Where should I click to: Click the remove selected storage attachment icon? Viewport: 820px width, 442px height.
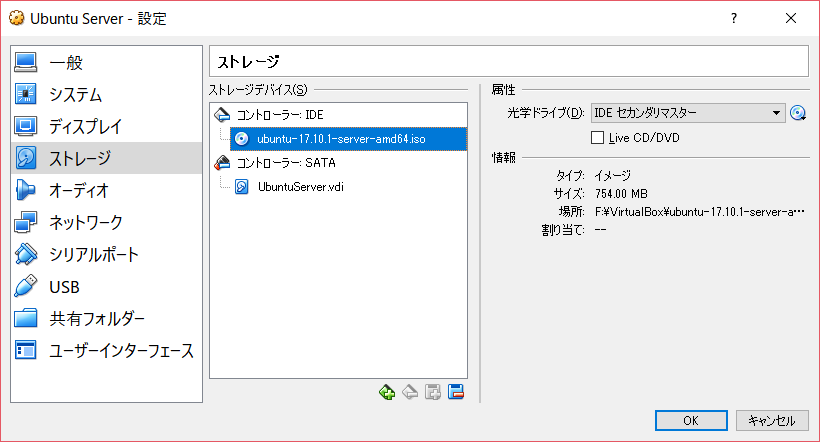tap(456, 392)
